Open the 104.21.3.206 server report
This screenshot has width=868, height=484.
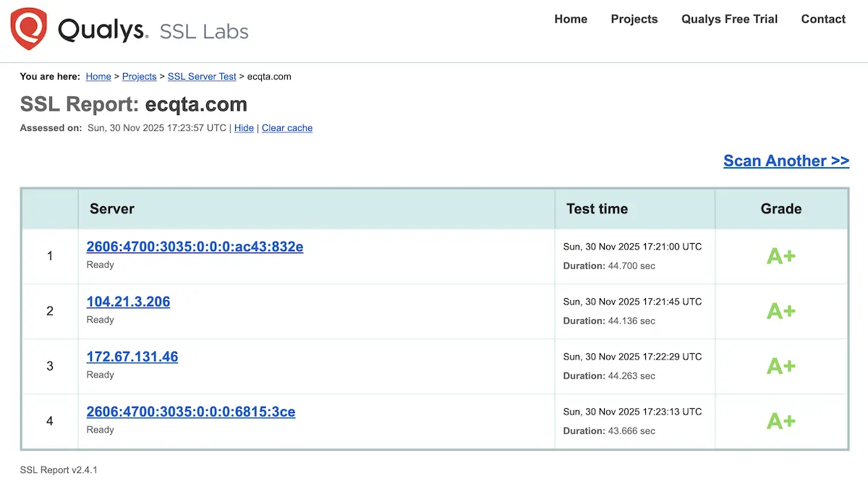128,302
